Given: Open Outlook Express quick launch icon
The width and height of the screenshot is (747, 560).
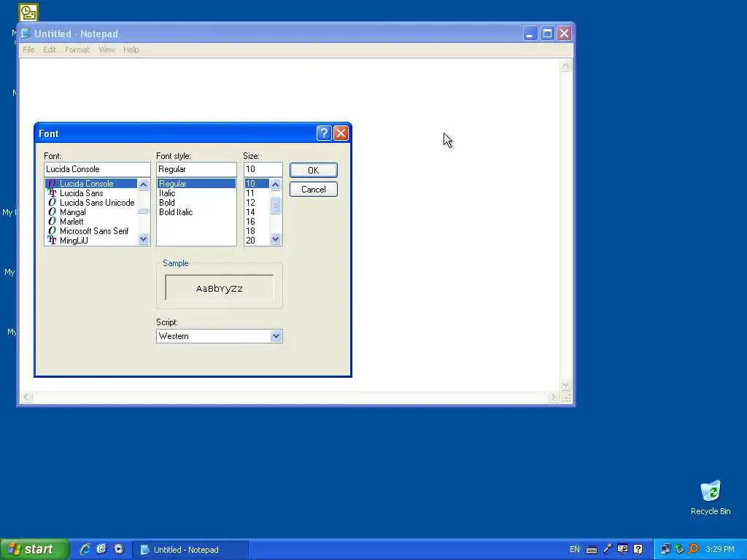Looking at the screenshot, I should (101, 549).
